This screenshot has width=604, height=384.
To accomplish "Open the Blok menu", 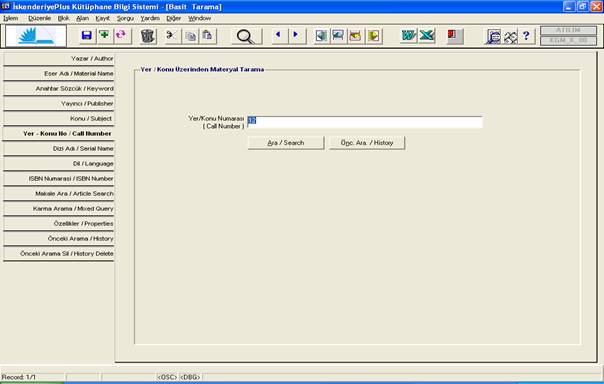I will coord(64,18).
